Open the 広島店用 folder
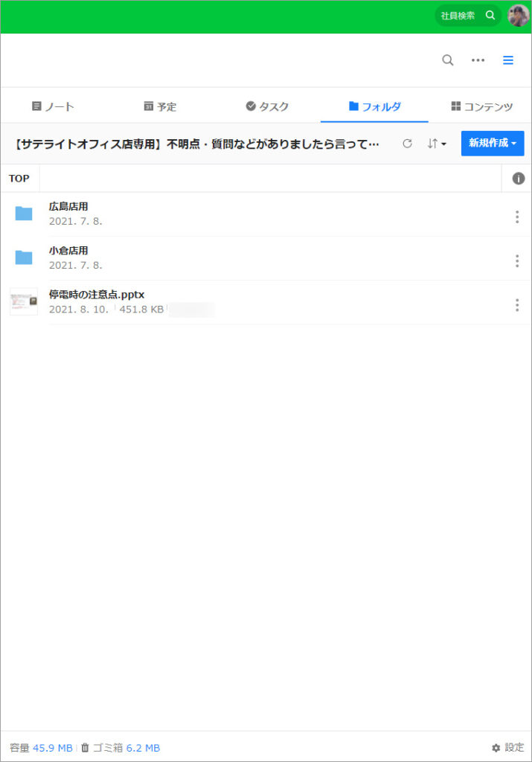Viewport: 532px width, 762px height. (68, 207)
